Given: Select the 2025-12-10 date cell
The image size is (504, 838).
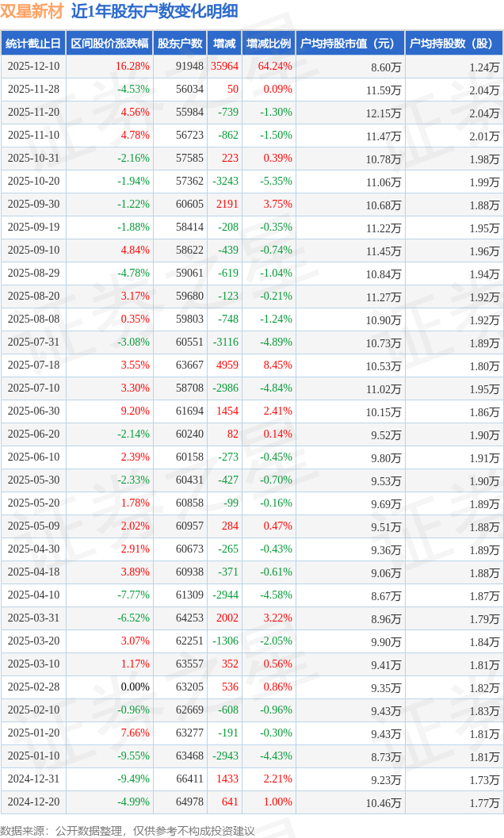Looking at the screenshot, I should (x=33, y=67).
